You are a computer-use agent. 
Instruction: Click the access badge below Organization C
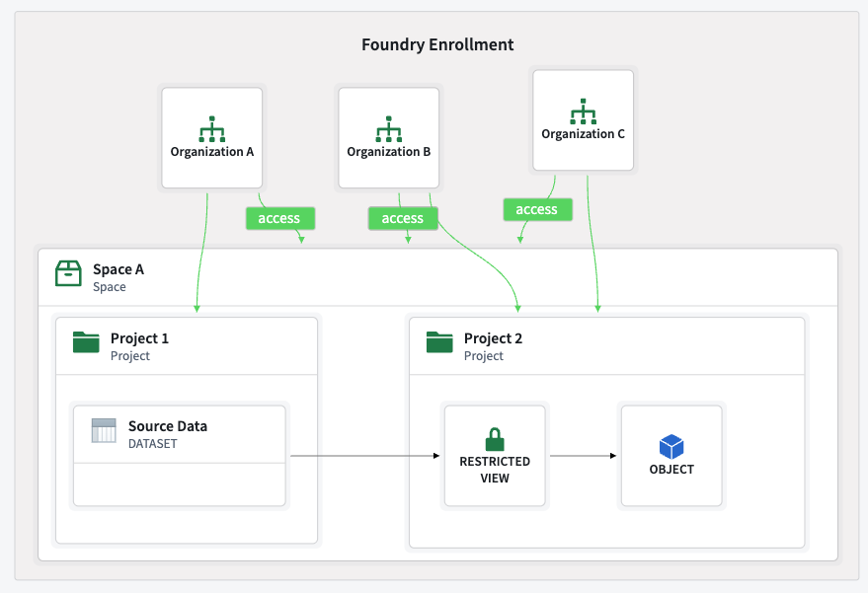point(537,209)
